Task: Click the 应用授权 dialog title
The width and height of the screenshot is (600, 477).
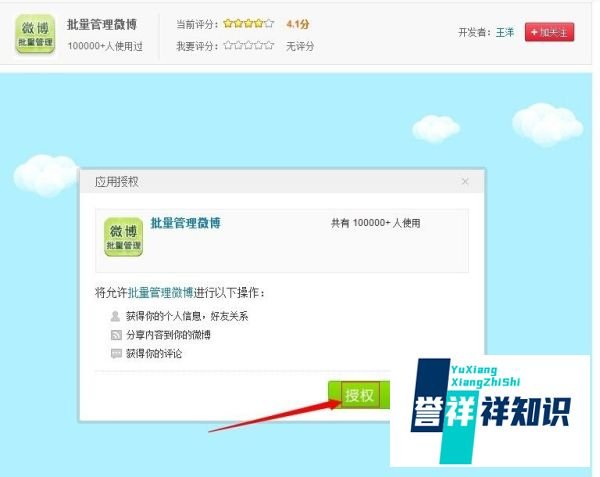Action: [x=117, y=181]
